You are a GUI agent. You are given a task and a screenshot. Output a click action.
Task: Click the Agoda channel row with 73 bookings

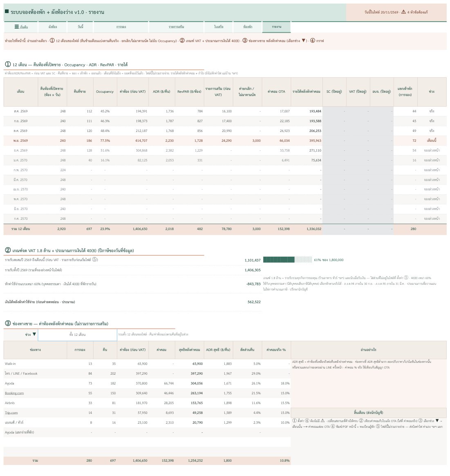point(147,383)
